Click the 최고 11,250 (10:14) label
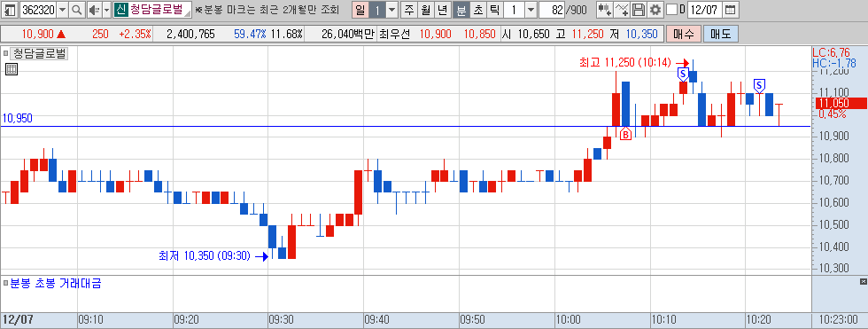The image size is (868, 329). coord(625,63)
